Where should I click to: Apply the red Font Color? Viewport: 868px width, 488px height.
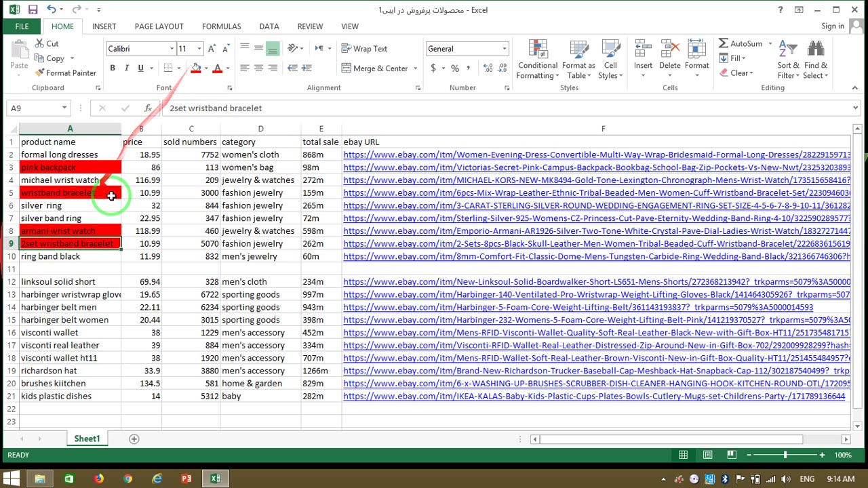click(217, 68)
